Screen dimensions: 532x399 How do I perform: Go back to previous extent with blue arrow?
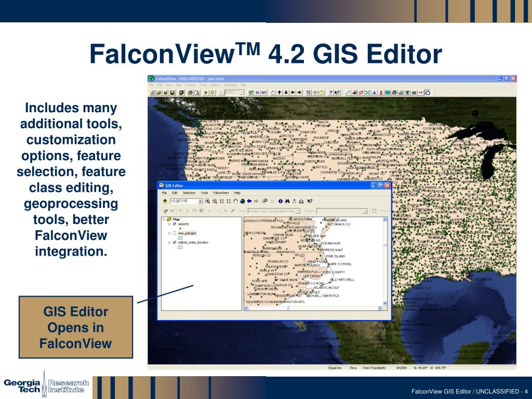pos(249,201)
